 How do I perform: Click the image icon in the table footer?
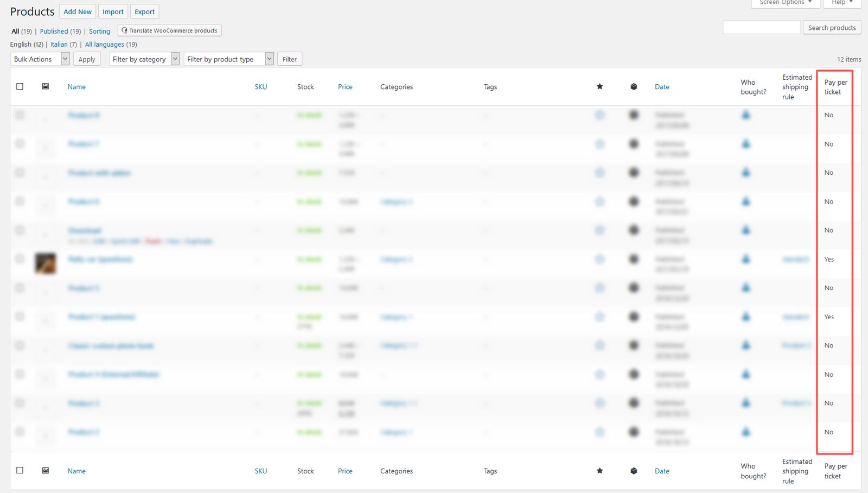[46, 471]
